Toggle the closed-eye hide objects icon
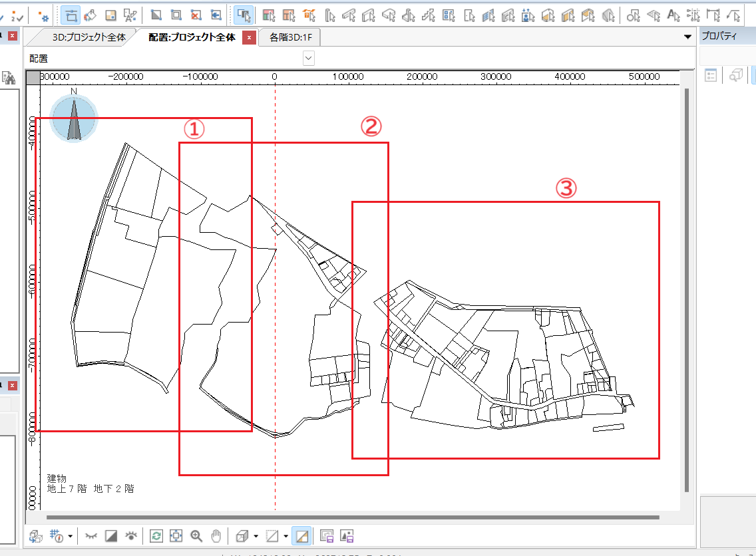The image size is (756, 556). 91,535
